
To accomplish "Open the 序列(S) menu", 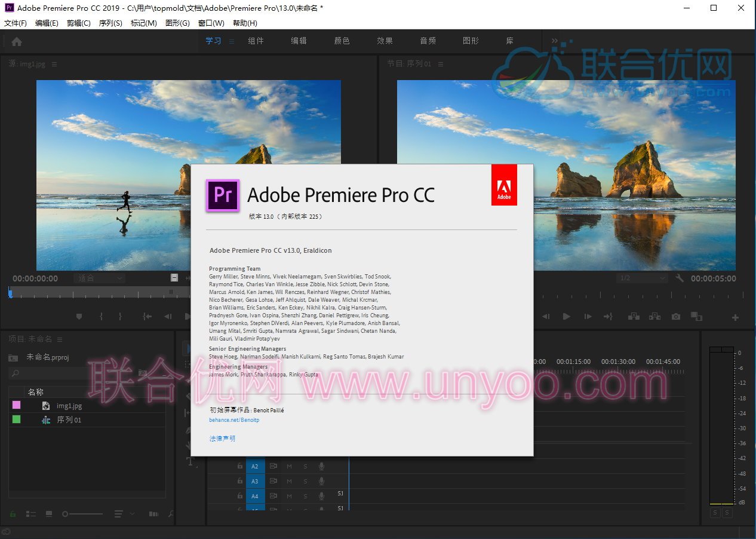I will (110, 23).
